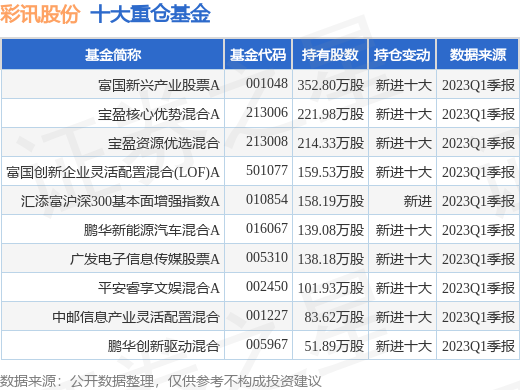The image size is (520, 390).
Task: Click the 基金简称 column header
Action: click(x=113, y=55)
